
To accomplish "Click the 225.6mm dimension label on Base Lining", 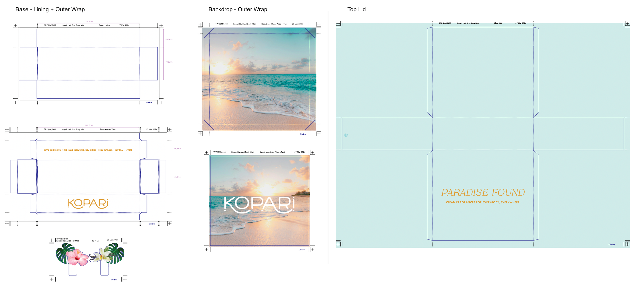I will point(89,22).
